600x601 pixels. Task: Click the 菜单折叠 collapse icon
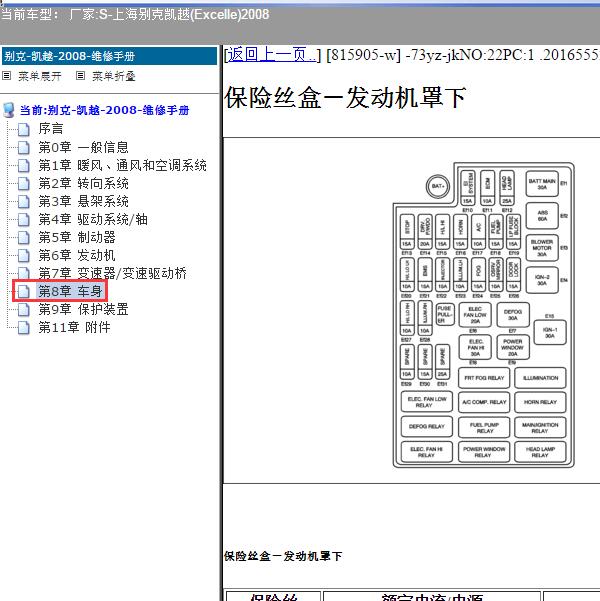tap(80, 76)
